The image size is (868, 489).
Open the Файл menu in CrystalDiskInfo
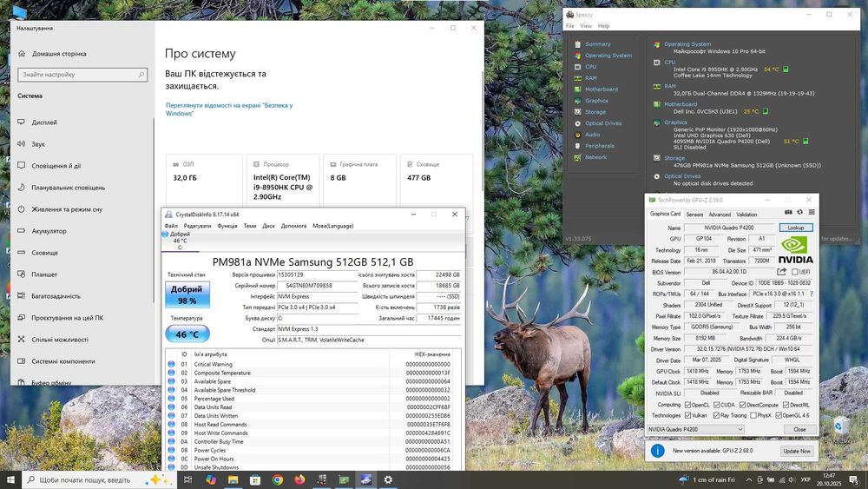click(x=171, y=226)
